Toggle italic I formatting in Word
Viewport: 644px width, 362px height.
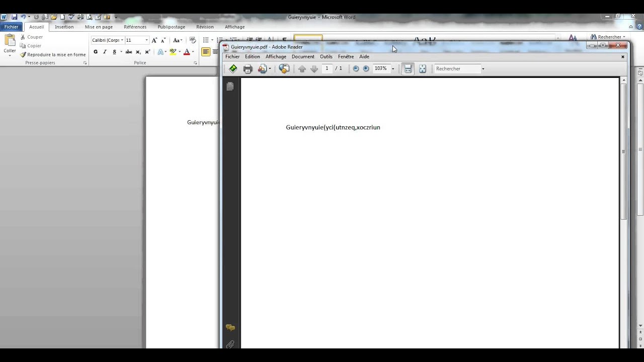click(105, 52)
